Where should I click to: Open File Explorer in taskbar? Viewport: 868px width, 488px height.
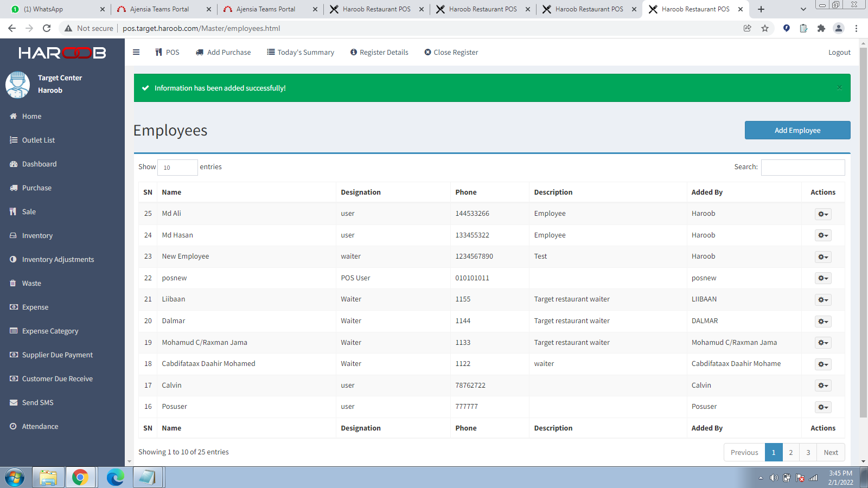(x=48, y=478)
